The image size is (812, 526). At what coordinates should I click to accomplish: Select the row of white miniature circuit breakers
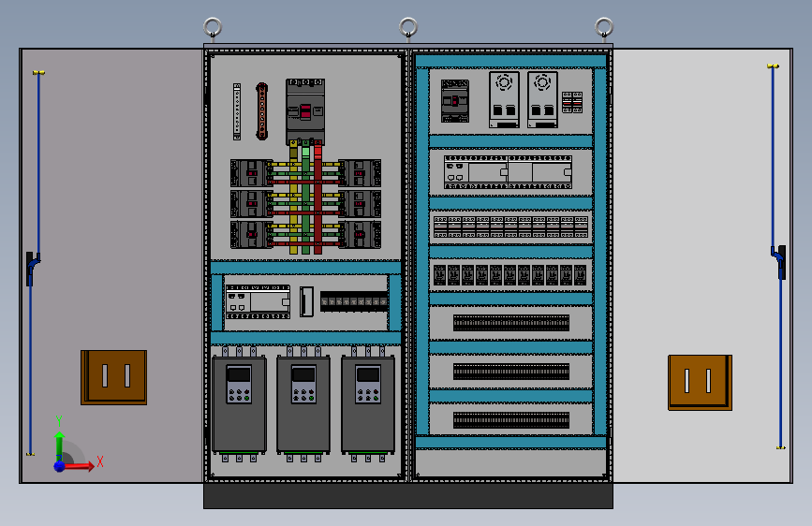(x=510, y=227)
